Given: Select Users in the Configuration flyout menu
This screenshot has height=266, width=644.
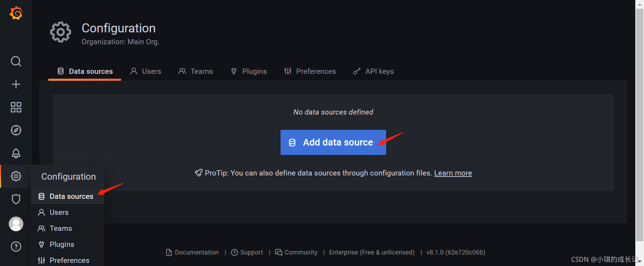Looking at the screenshot, I should [68, 212].
